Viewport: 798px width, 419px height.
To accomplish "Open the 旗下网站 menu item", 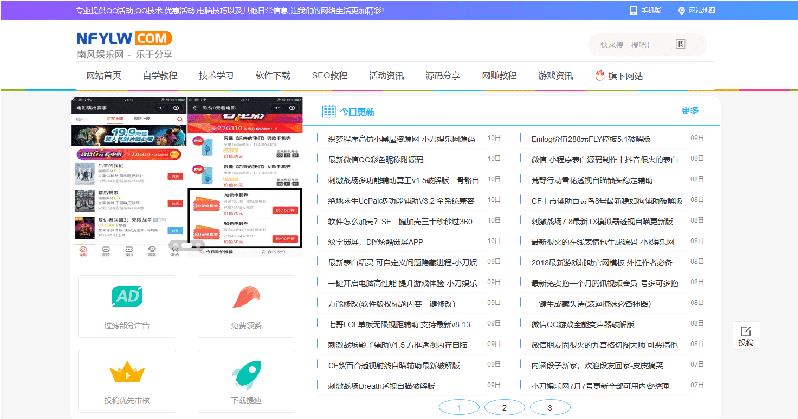I will [625, 76].
